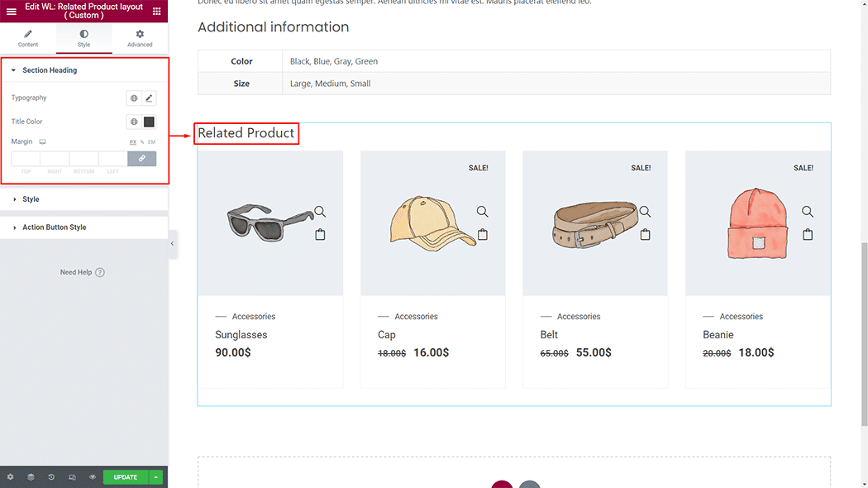The image size is (868, 488).
Task: Open History icon in bottom bar
Action: point(51,477)
